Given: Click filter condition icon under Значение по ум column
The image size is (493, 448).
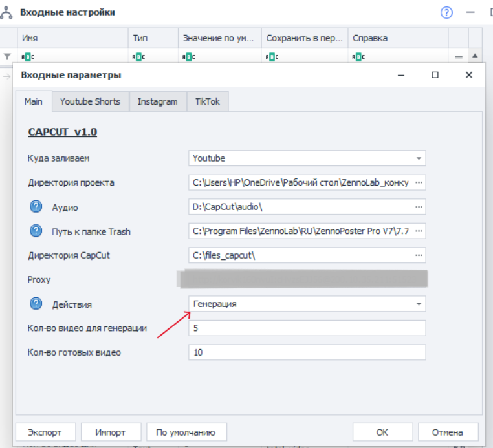Looking at the screenshot, I should [189, 57].
